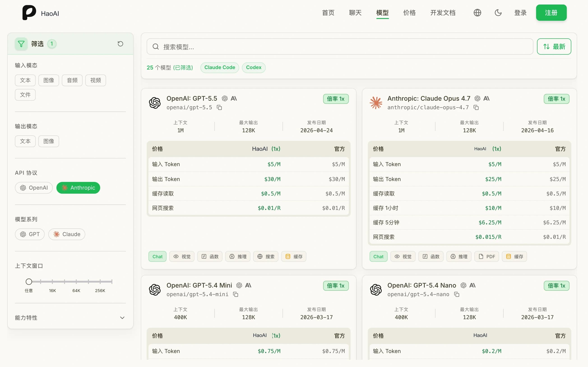
Task: Copy the openai/gpt-5.5 model ID
Action: [219, 107]
